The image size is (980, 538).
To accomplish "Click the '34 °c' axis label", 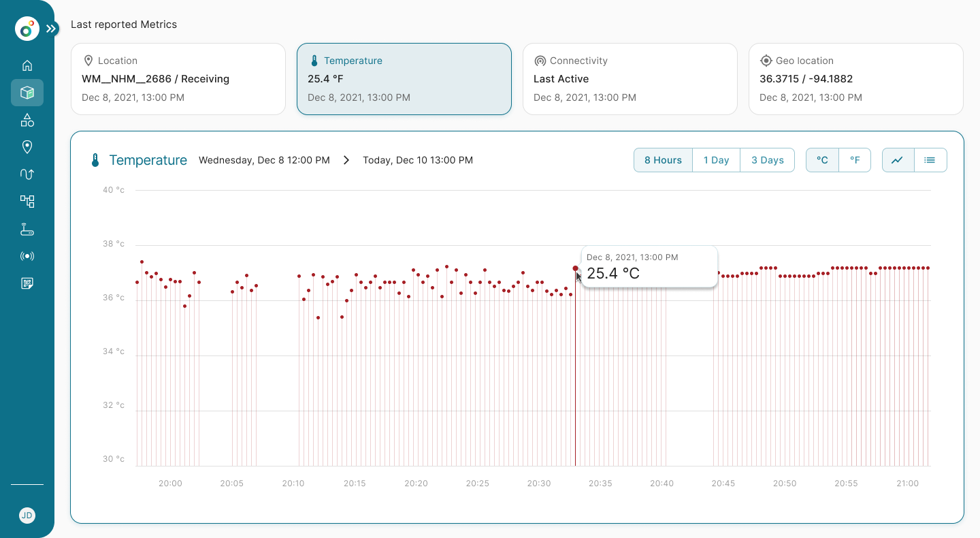I will (x=114, y=351).
